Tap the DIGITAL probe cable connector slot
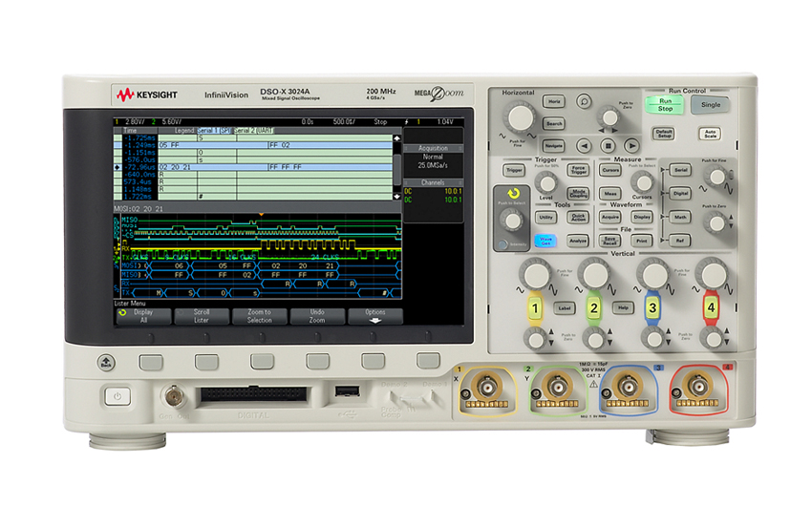The image size is (812, 506). coord(254,394)
